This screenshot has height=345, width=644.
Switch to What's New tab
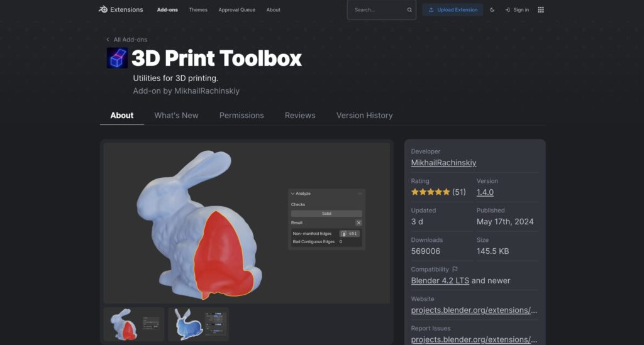coord(176,115)
